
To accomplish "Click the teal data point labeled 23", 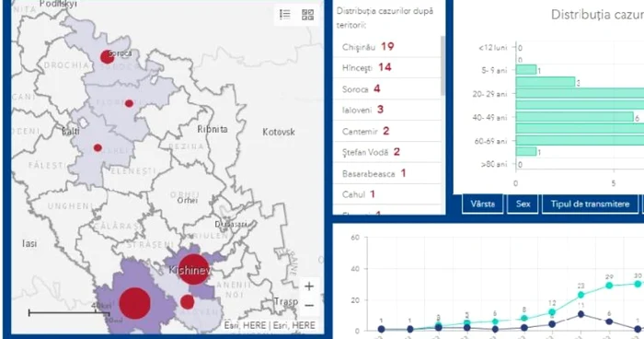I will tap(581, 295).
